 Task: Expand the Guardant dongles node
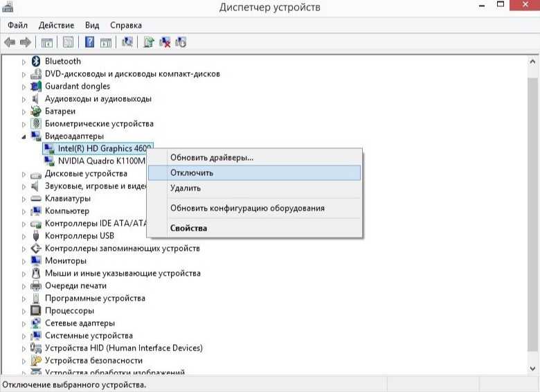point(24,87)
